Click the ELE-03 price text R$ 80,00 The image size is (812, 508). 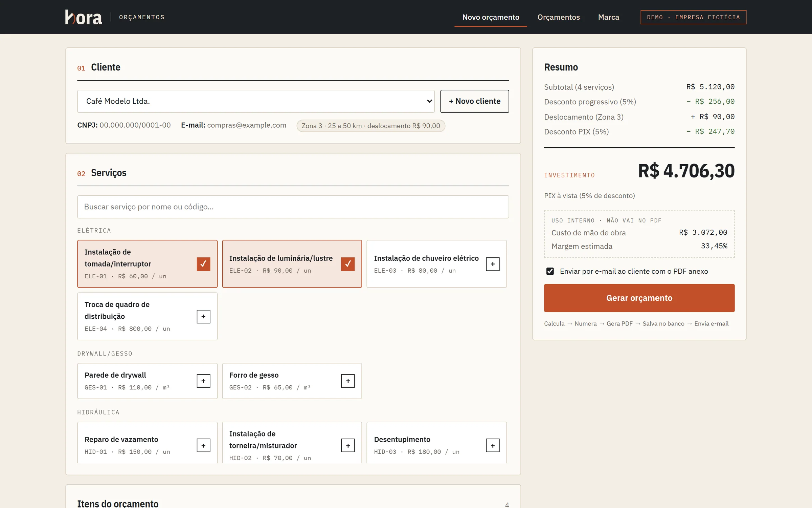422,271
